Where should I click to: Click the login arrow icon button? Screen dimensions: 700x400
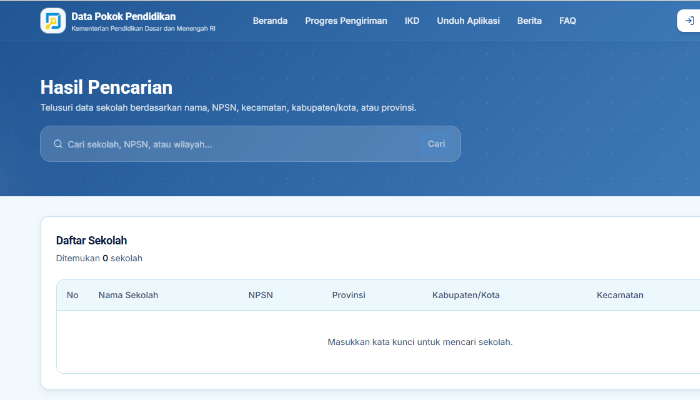click(689, 21)
